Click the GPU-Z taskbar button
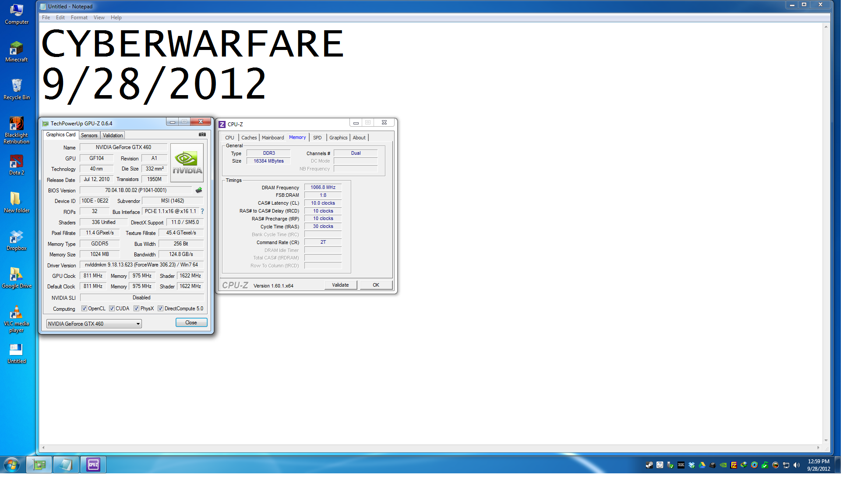 point(39,465)
